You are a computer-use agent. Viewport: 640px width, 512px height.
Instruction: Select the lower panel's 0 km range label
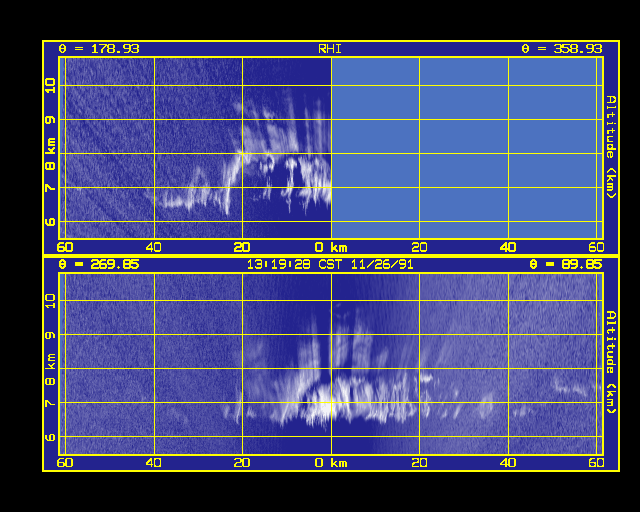(331, 463)
